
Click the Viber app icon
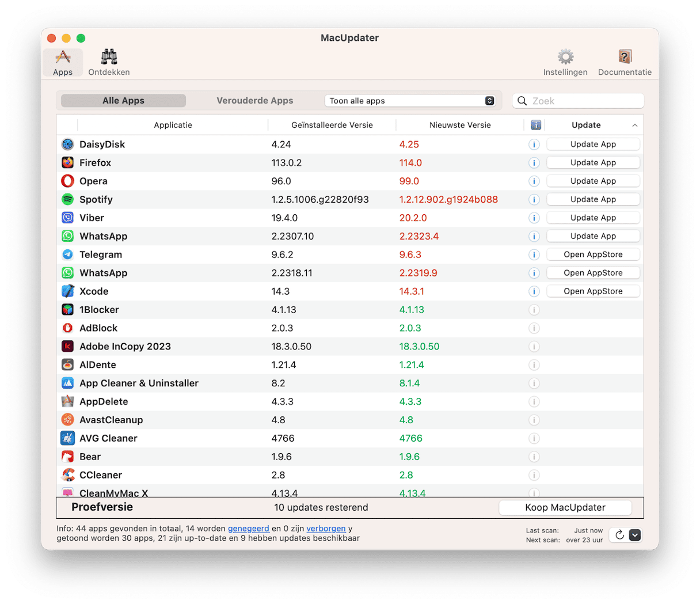click(67, 218)
